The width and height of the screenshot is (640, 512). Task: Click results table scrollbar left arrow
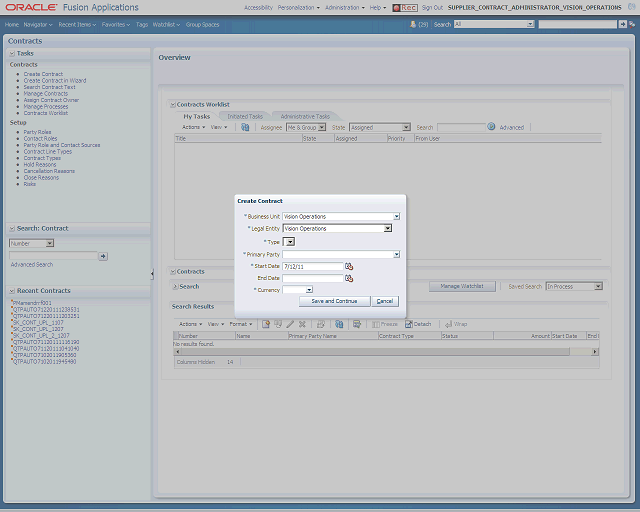point(177,352)
